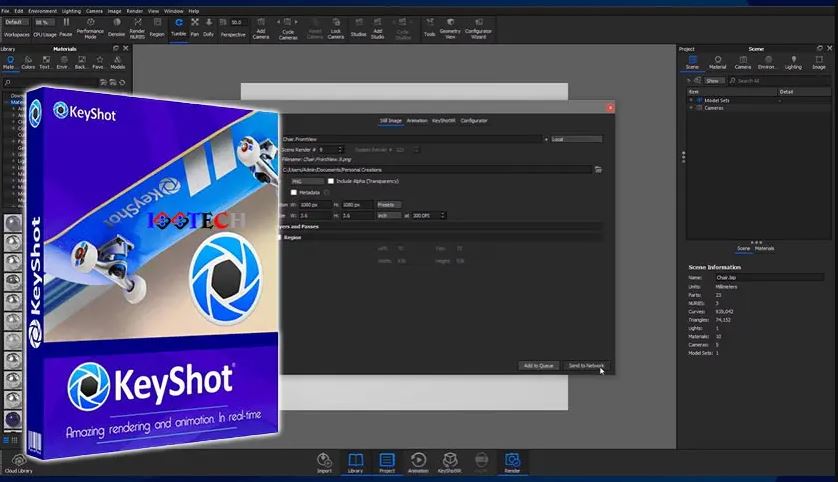The image size is (838, 482).
Task: Switch to the Materials sub-tab below scene tree
Action: click(x=764, y=248)
